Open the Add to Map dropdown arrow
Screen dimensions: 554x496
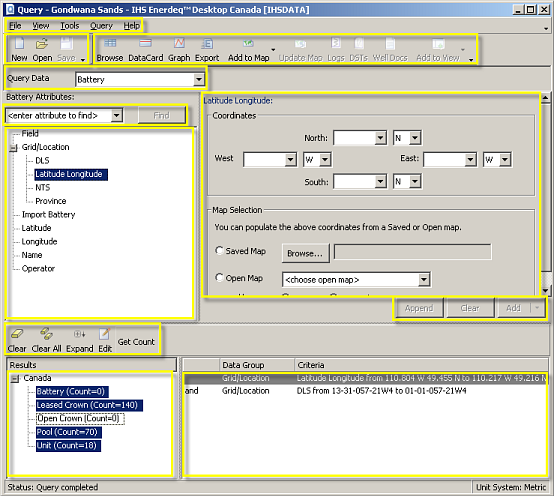273,49
